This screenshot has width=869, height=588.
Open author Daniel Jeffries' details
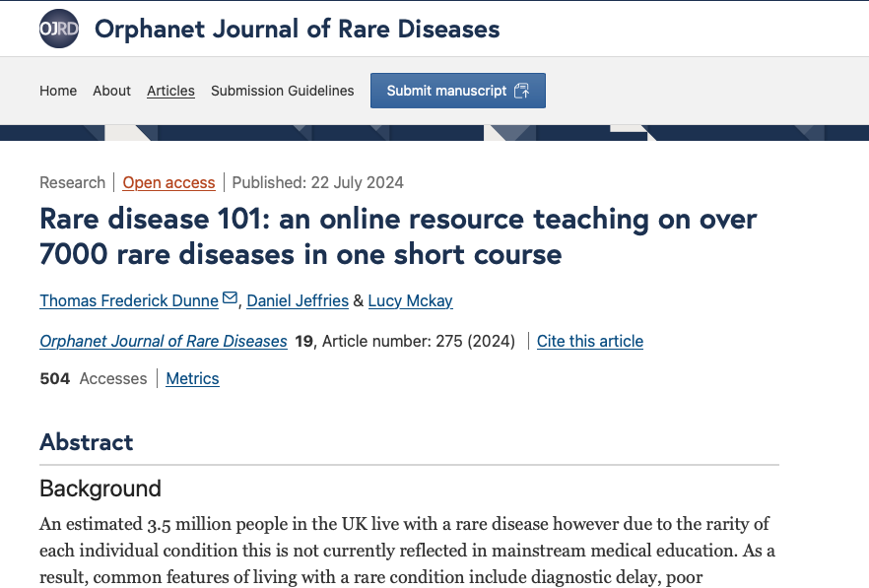coord(298,300)
